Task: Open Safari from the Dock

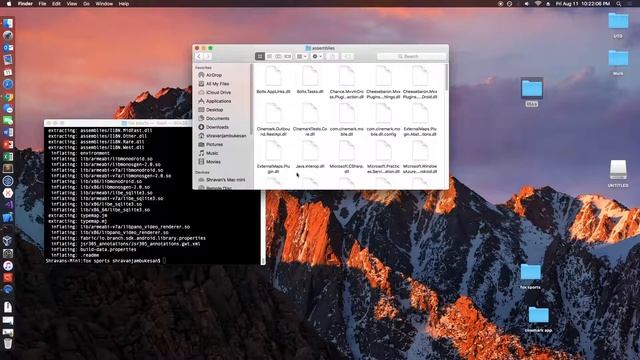Action: click(x=8, y=84)
